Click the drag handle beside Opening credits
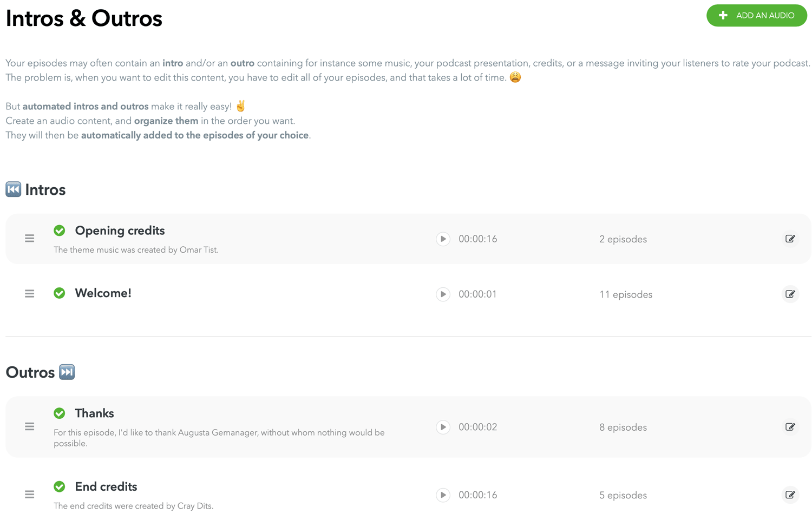The image size is (812, 520). click(x=29, y=238)
